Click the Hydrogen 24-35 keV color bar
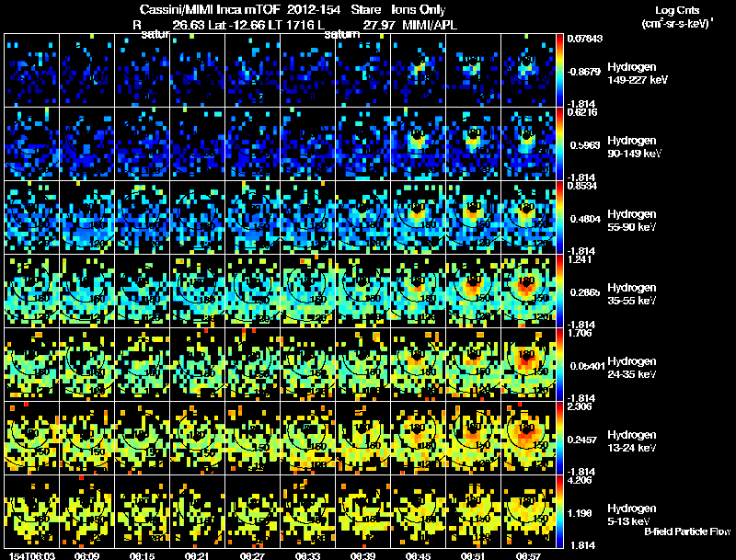 [x=559, y=364]
